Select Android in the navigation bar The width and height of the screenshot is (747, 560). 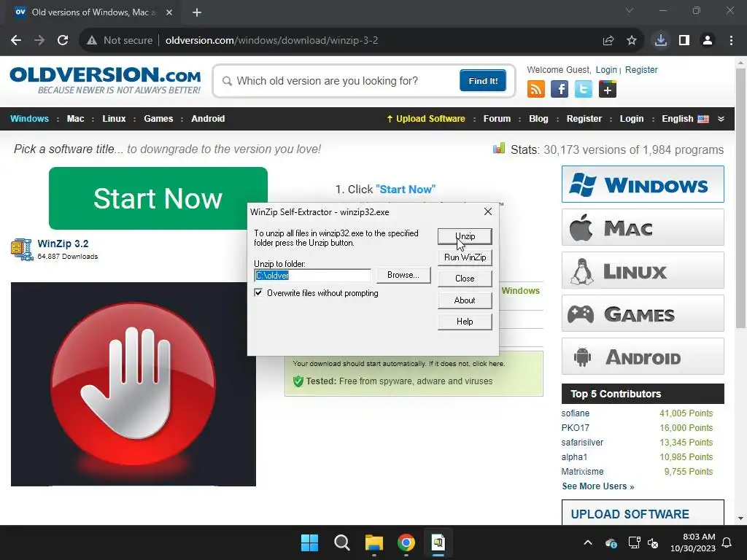coord(208,119)
